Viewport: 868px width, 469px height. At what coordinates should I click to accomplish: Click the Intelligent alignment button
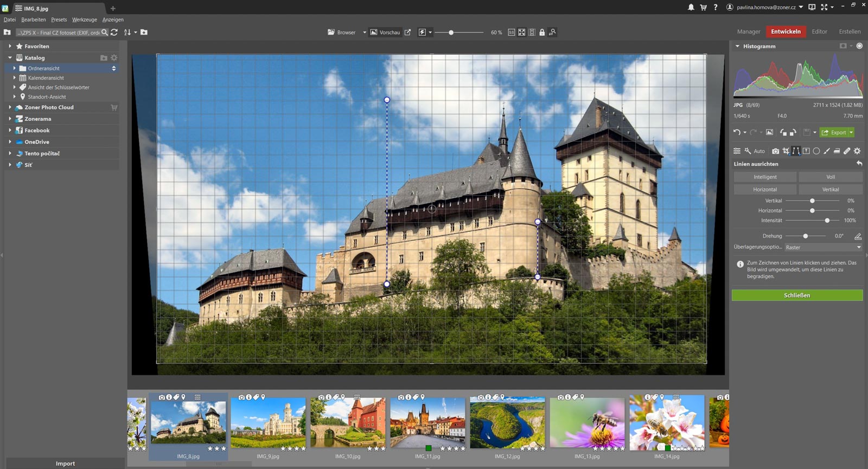point(765,177)
